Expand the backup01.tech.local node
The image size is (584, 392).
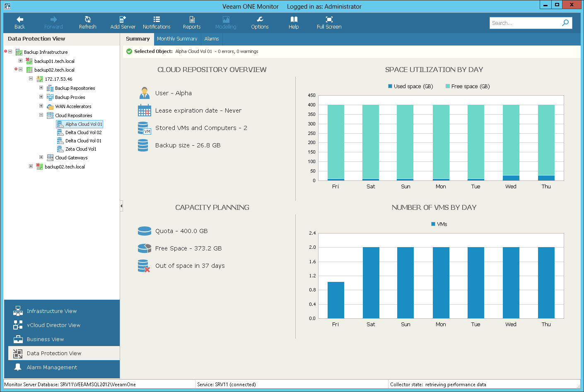20,61
